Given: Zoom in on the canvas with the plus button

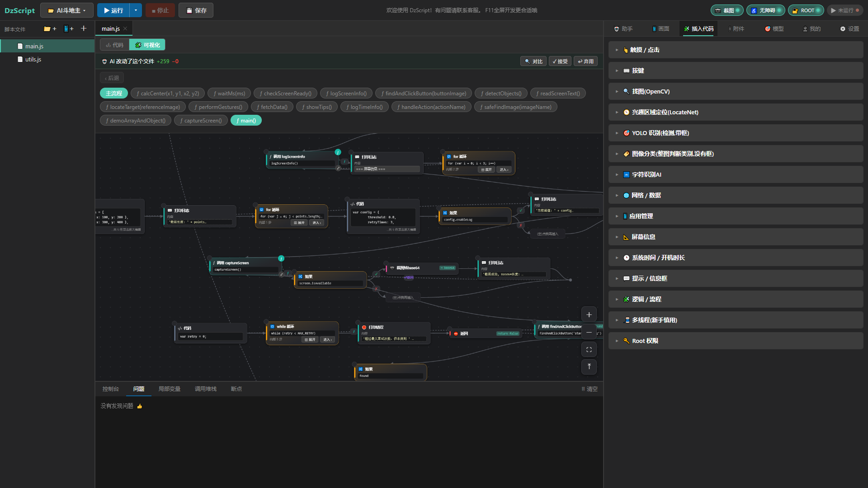Looking at the screenshot, I should click(589, 315).
